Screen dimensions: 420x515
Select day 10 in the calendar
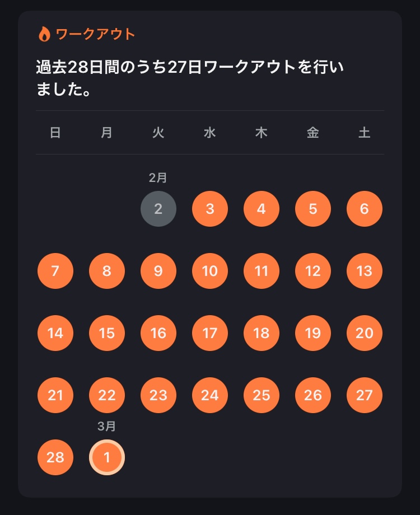210,271
